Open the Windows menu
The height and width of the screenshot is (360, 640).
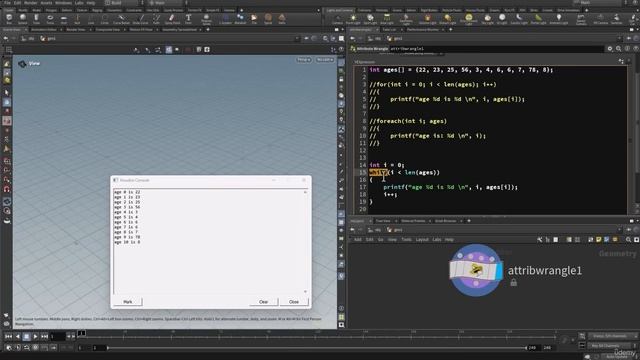click(x=63, y=3)
